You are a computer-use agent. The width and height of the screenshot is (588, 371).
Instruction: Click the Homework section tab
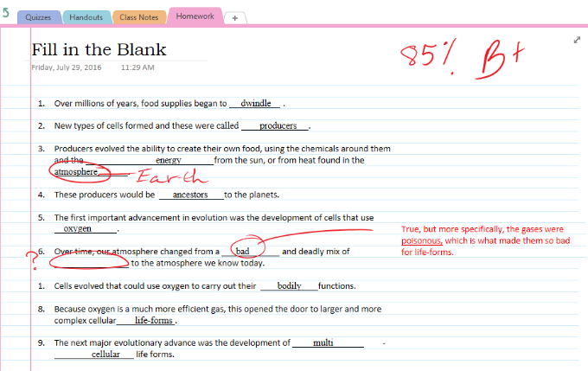pos(195,16)
